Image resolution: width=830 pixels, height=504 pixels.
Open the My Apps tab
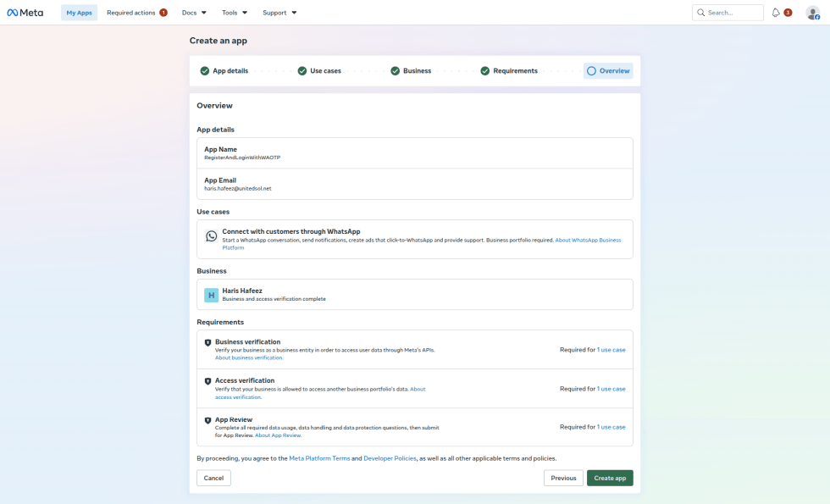[79, 13]
